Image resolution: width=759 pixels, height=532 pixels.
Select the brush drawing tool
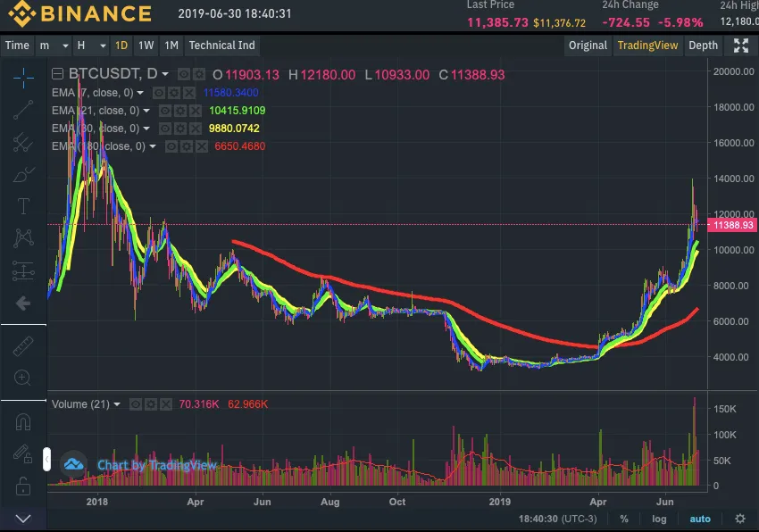click(x=23, y=174)
